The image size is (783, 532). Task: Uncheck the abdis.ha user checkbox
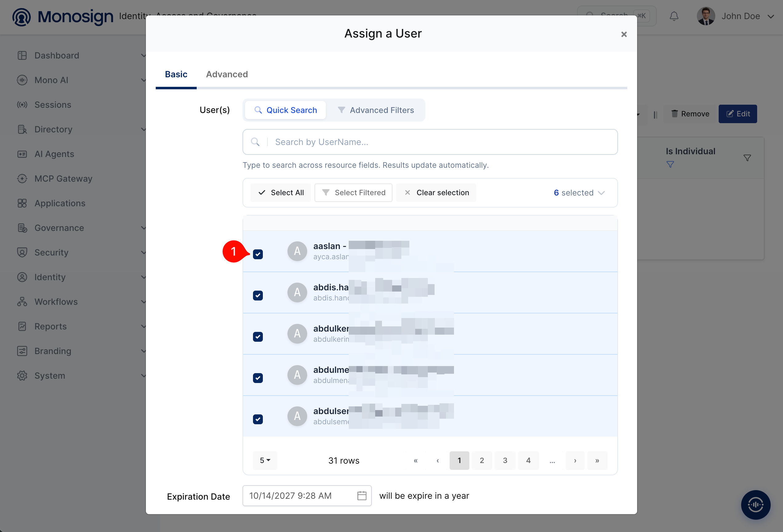click(258, 296)
